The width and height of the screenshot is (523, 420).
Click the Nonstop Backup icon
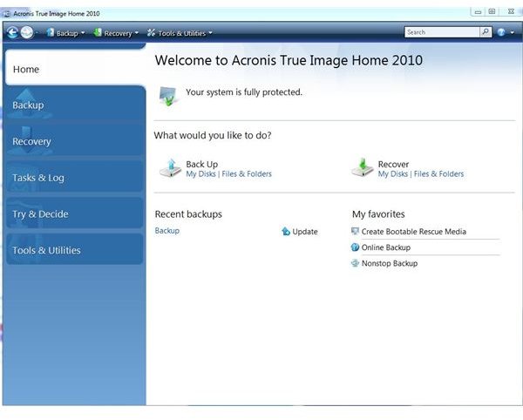click(x=355, y=263)
